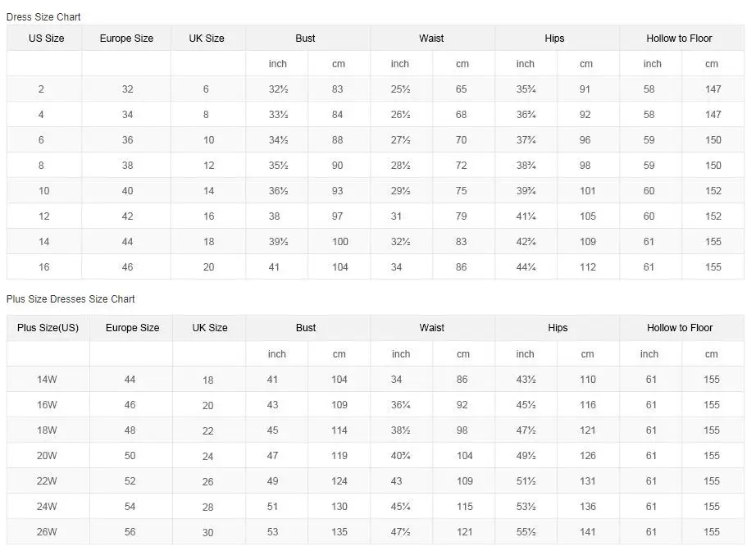Click the 14W plus size cell

tap(48, 380)
